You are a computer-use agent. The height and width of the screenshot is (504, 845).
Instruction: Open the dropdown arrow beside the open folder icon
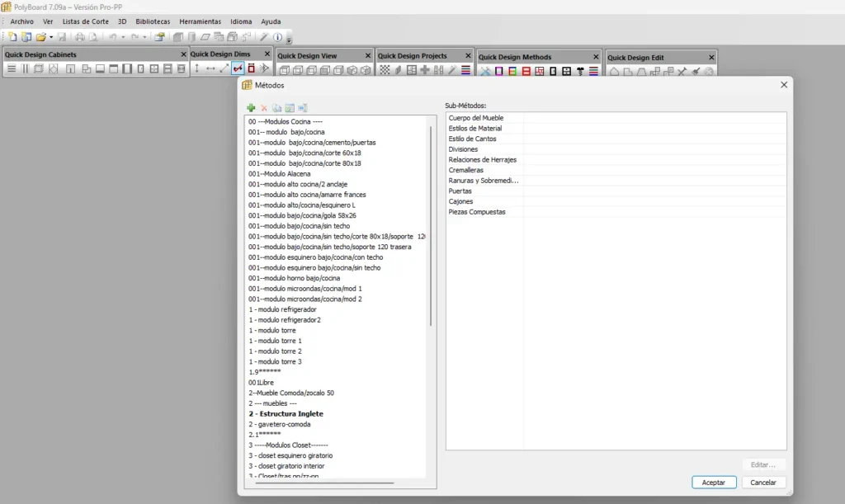(51, 37)
